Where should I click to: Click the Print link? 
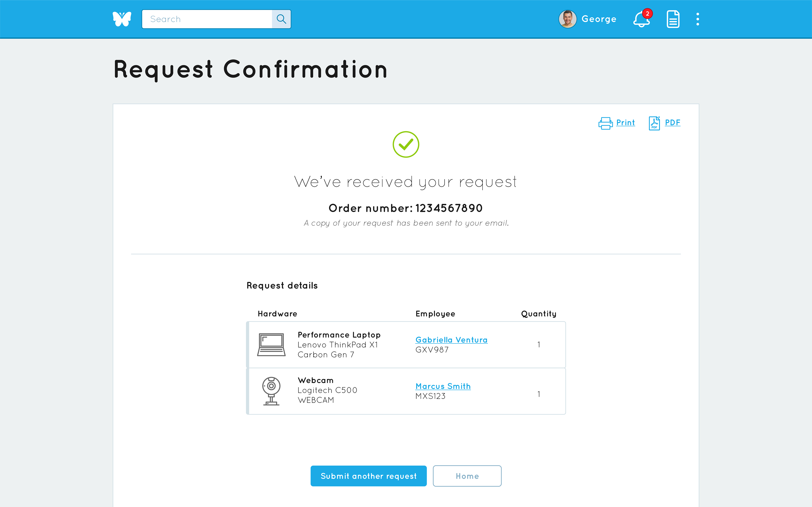[x=625, y=123]
